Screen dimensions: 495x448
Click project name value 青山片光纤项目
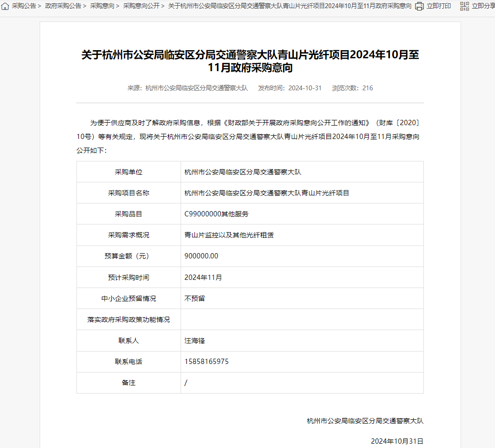(267, 193)
